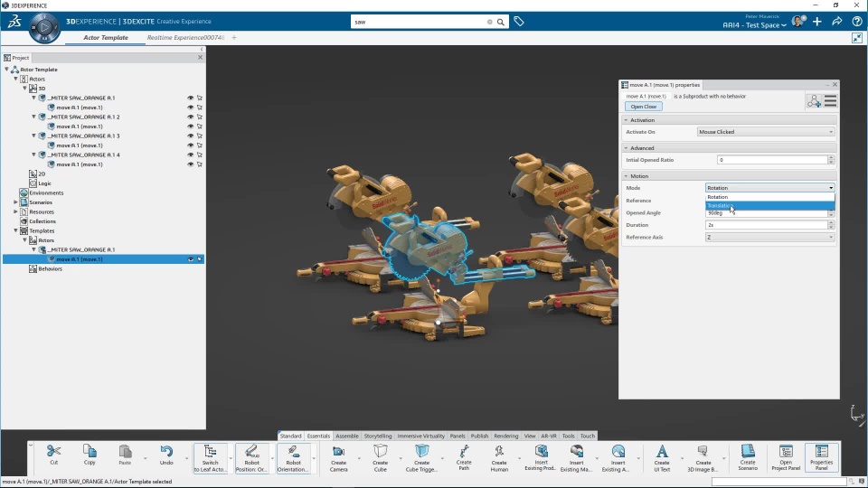Click the Undo icon in toolbar
Image resolution: width=868 pixels, height=488 pixels.
[x=166, y=451]
